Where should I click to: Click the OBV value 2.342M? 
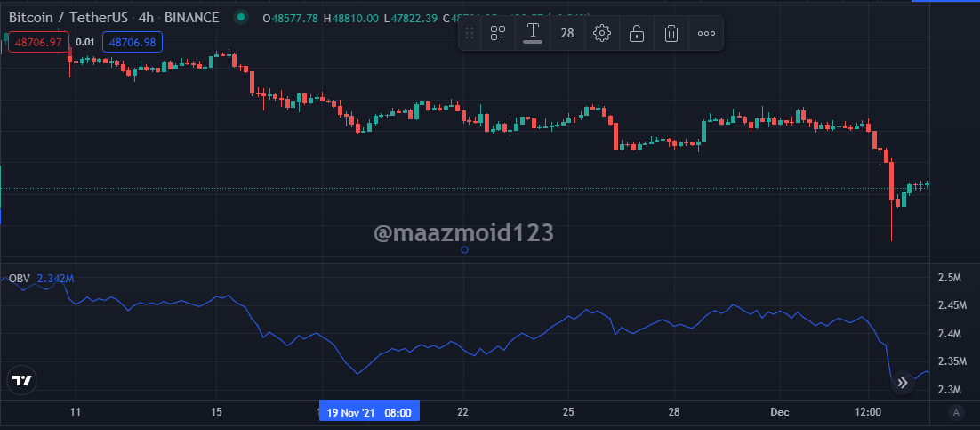click(x=56, y=279)
